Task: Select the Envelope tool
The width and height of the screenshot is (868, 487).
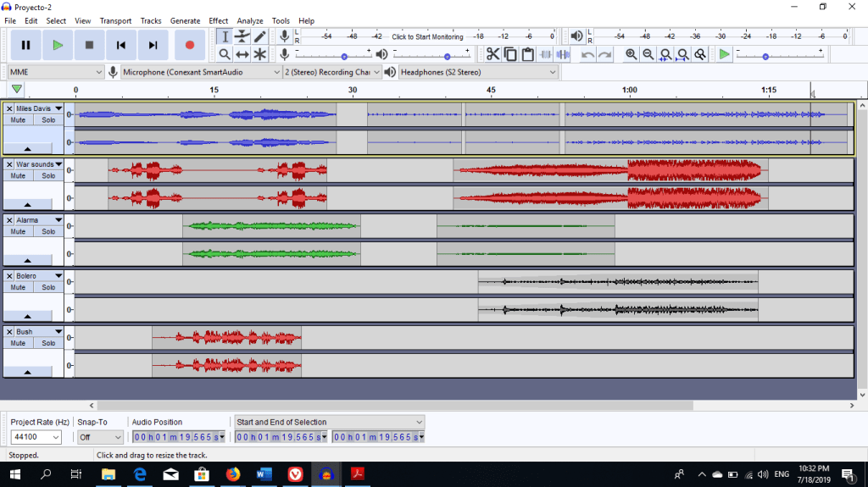Action: tap(242, 36)
